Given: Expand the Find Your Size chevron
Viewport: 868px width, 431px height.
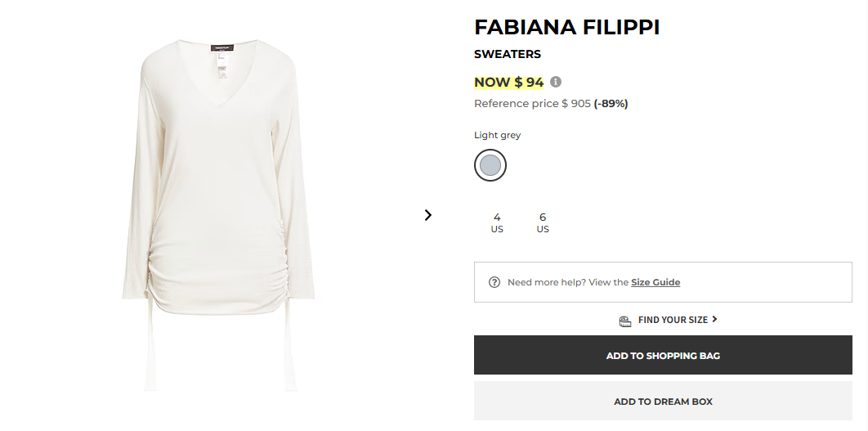Looking at the screenshot, I should 714,319.
